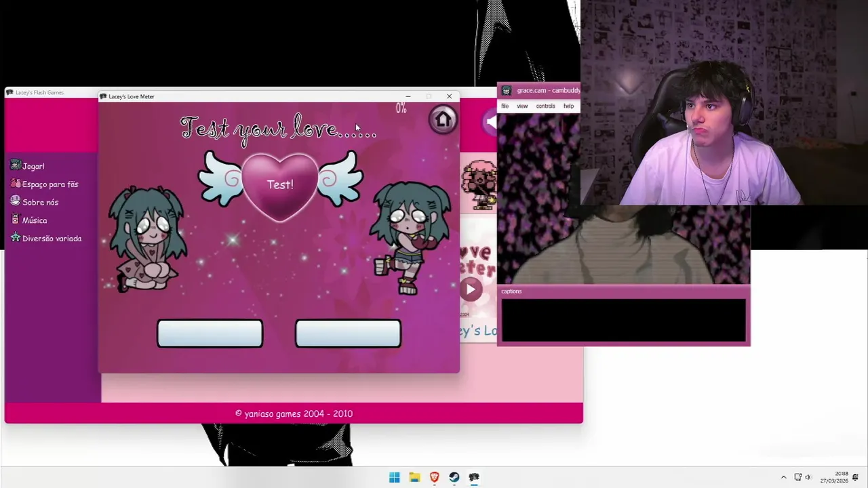Image resolution: width=868 pixels, height=488 pixels.
Task: Click the icon beside Sobre nós
Action: pyautogui.click(x=16, y=201)
